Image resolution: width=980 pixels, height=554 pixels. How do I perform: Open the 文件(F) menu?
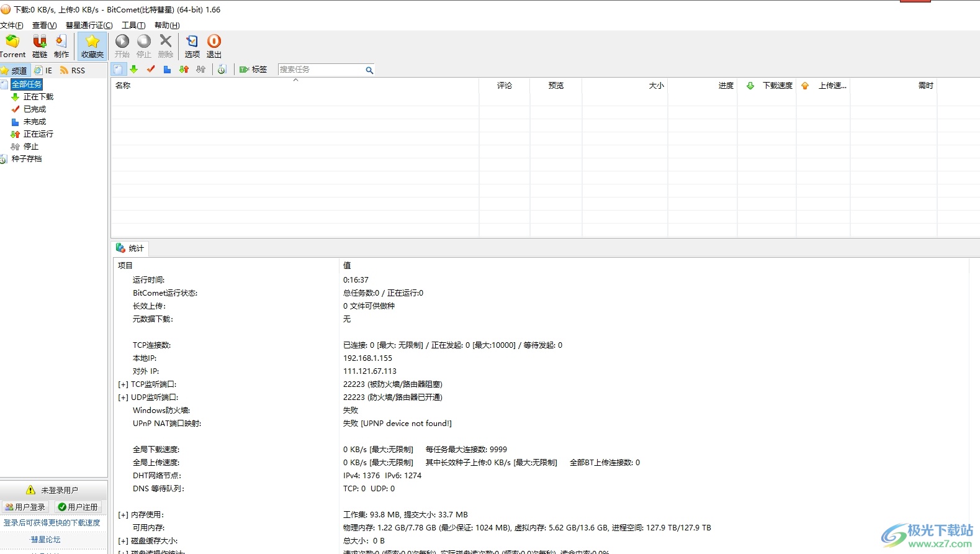[12, 25]
